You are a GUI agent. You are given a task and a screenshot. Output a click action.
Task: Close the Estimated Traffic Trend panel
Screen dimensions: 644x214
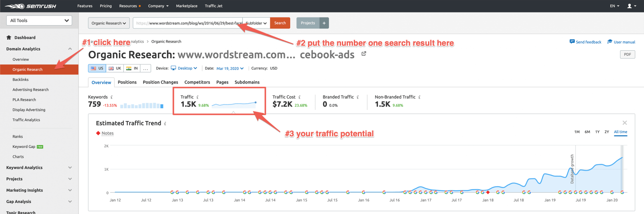[x=625, y=123]
